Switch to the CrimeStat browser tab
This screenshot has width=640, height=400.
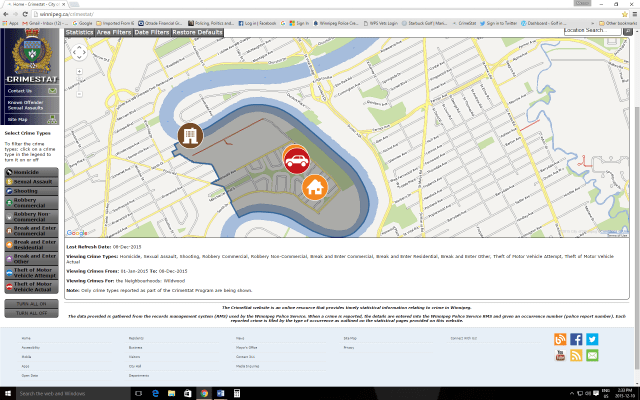(x=33, y=5)
